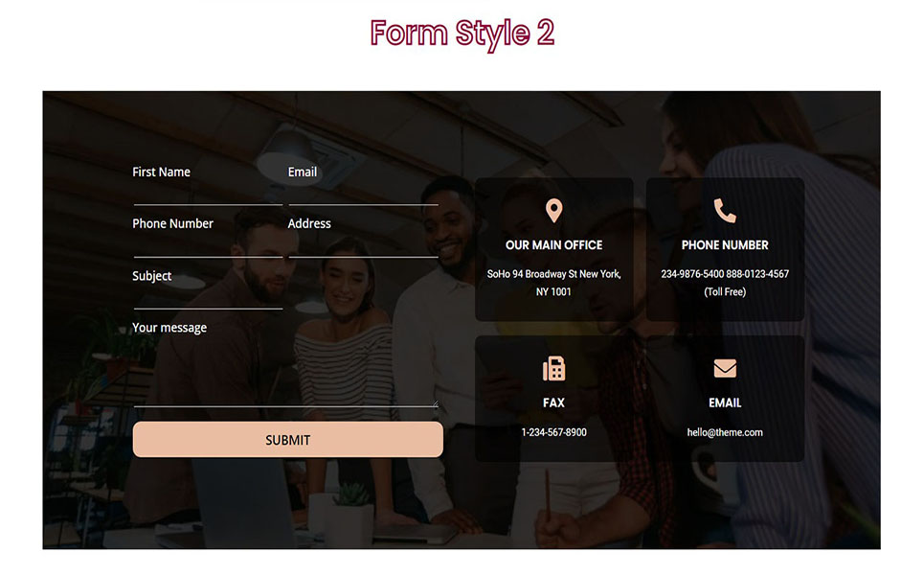Click the textarea resize handle corner
924x575 pixels.
point(435,403)
